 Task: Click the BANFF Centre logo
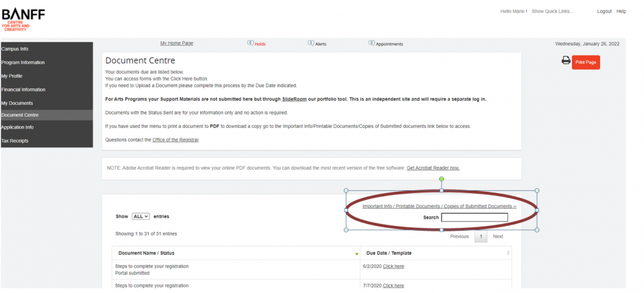23,20
